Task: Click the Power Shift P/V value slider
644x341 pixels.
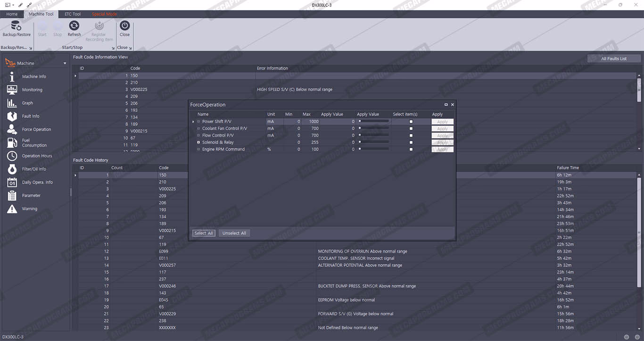Action: 373,122
